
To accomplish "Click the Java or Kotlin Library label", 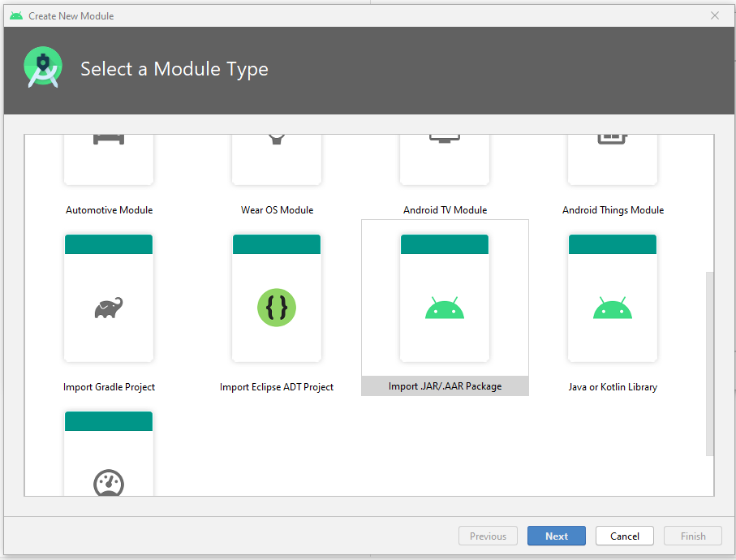I will click(x=613, y=387).
